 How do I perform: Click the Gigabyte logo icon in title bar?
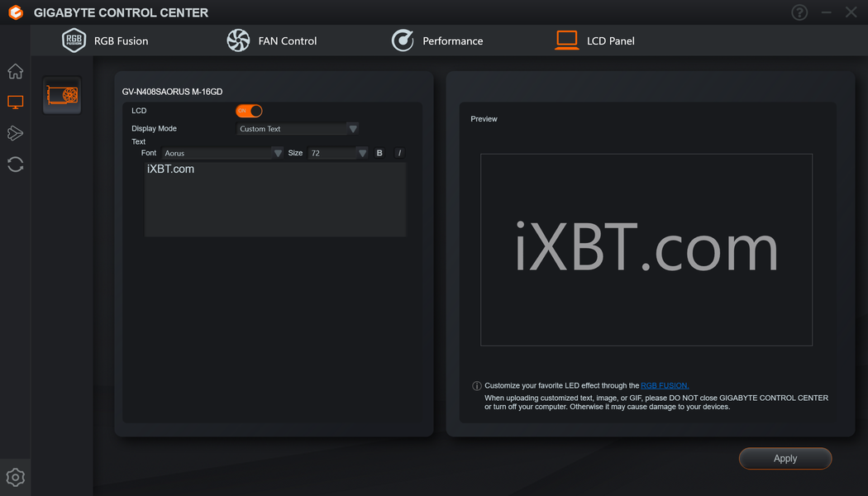click(16, 12)
